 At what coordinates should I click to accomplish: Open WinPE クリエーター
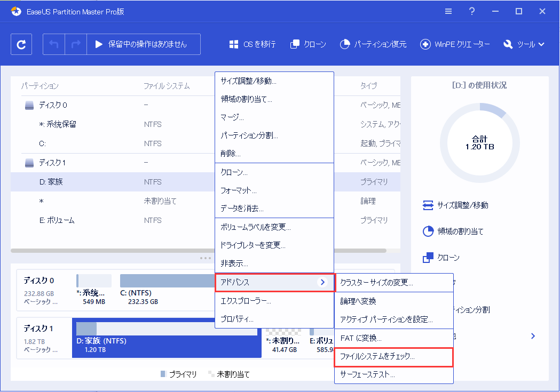pyautogui.click(x=455, y=44)
